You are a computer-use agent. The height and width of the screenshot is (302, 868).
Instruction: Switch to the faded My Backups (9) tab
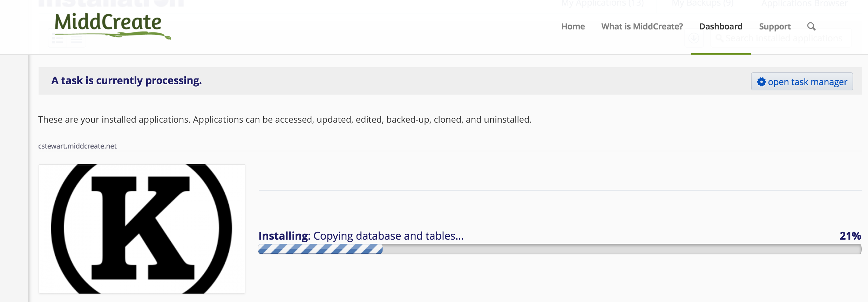[x=703, y=3]
